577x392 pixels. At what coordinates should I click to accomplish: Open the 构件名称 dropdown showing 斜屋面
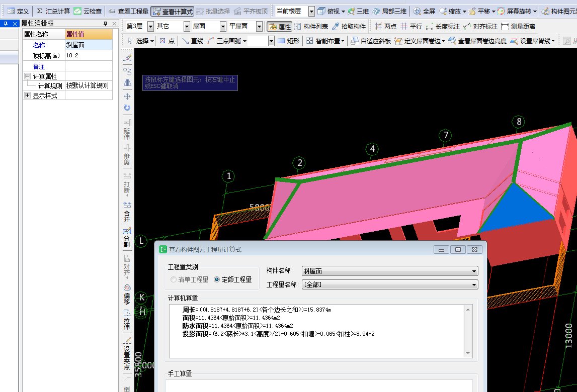tap(473, 270)
